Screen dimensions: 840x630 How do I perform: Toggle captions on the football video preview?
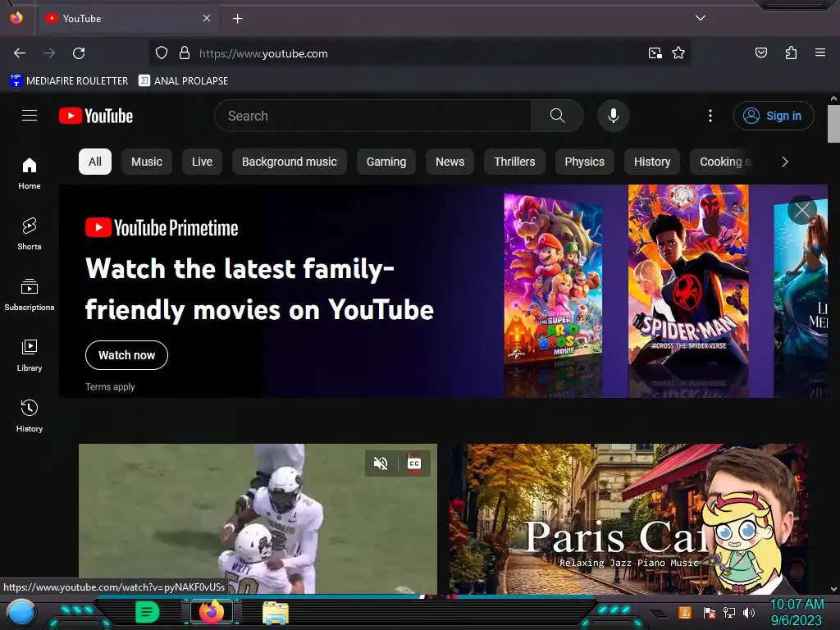click(x=414, y=463)
